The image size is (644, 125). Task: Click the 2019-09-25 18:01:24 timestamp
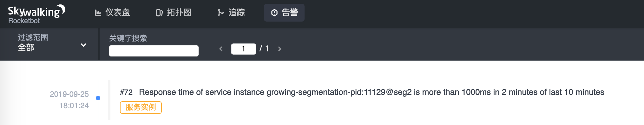pyautogui.click(x=69, y=100)
